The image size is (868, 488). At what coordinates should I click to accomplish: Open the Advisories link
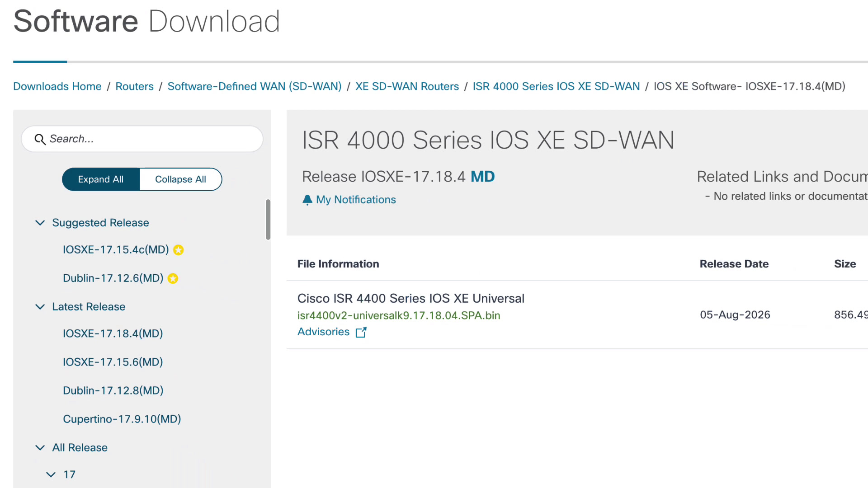pyautogui.click(x=324, y=332)
